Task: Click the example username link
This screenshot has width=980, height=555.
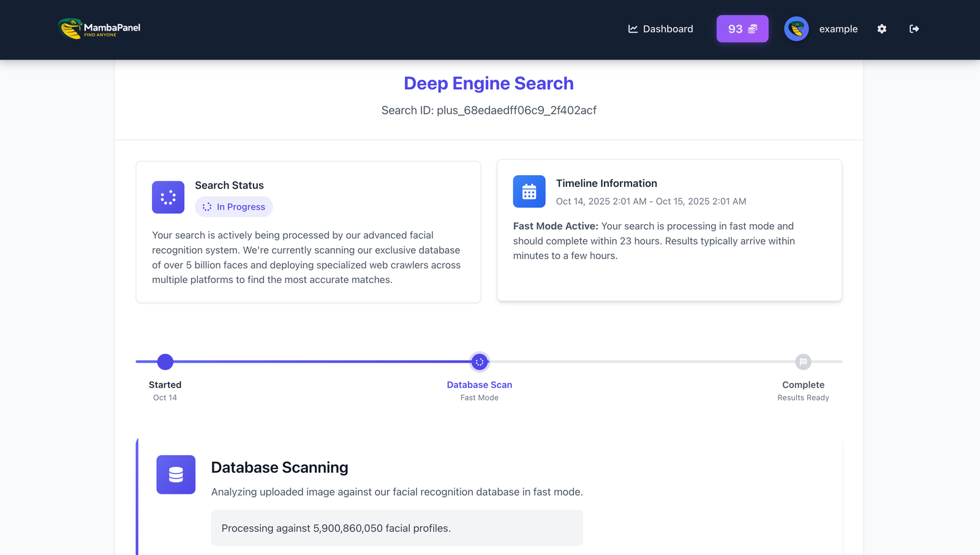Action: (x=838, y=29)
